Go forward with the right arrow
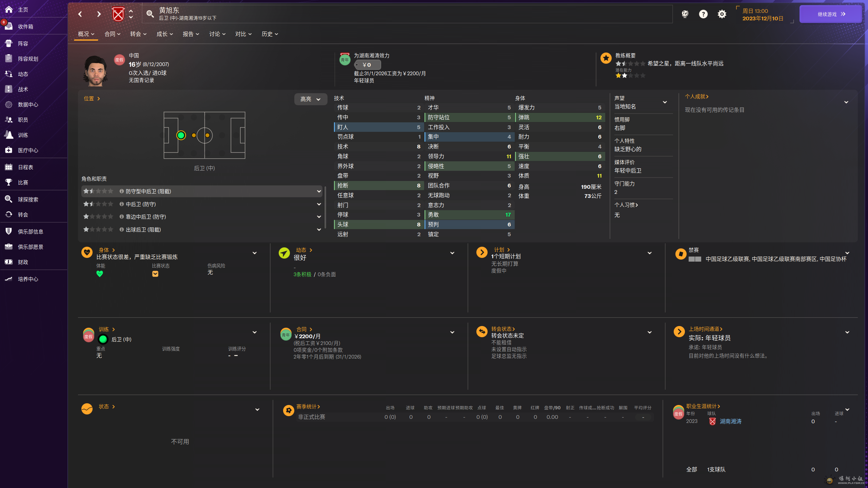Screen dimensions: 868x488 (x=99, y=14)
